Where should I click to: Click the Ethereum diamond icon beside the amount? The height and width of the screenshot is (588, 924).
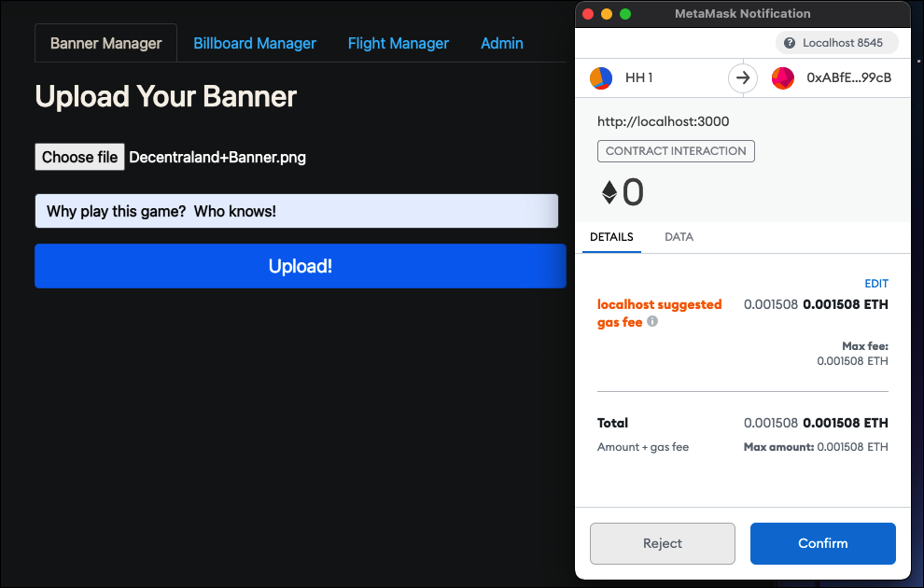(609, 192)
